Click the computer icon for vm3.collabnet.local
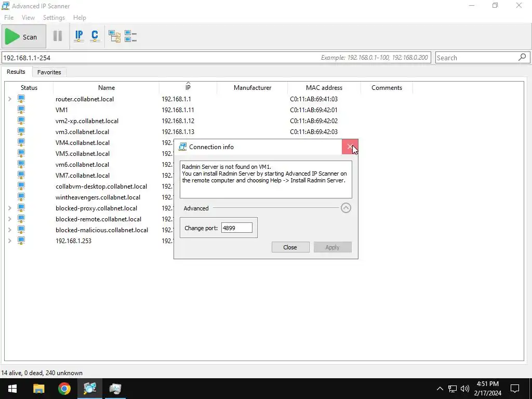 21,131
